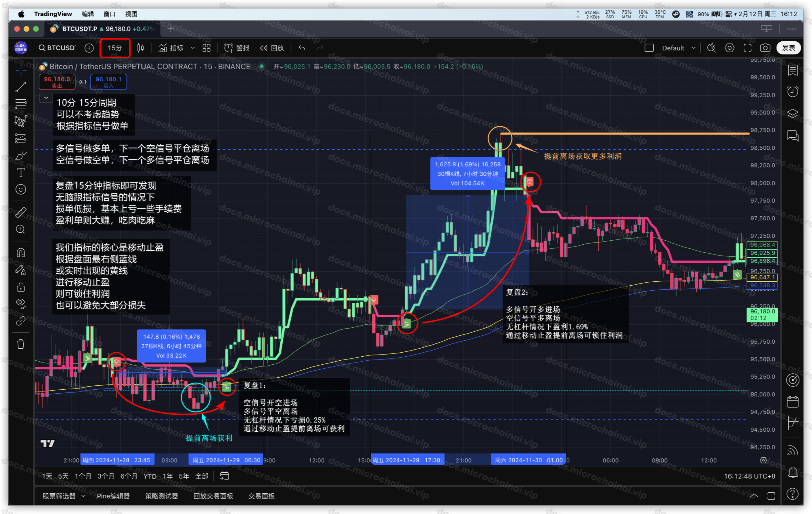Open the 策略测试器 tab
Viewport: 812px width, 514px height.
162,496
